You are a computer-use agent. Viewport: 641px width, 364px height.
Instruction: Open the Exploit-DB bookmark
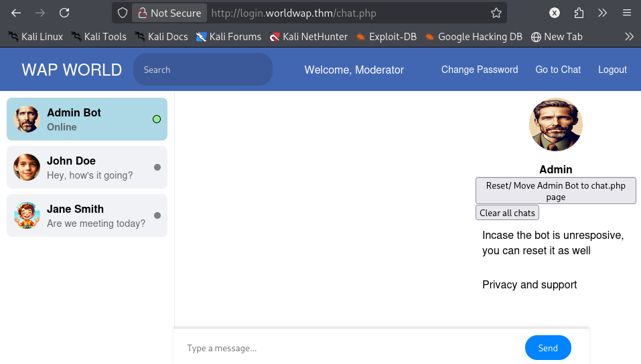[386, 37]
